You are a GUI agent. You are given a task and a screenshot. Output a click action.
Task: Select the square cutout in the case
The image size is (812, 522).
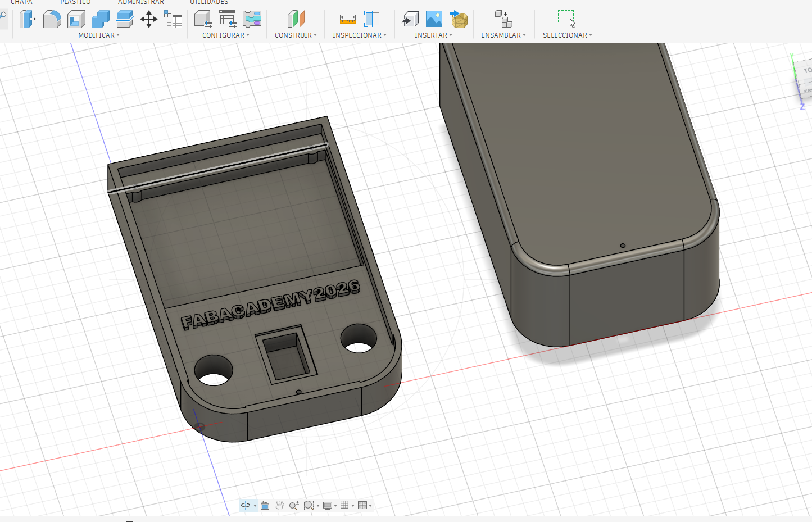[286, 355]
